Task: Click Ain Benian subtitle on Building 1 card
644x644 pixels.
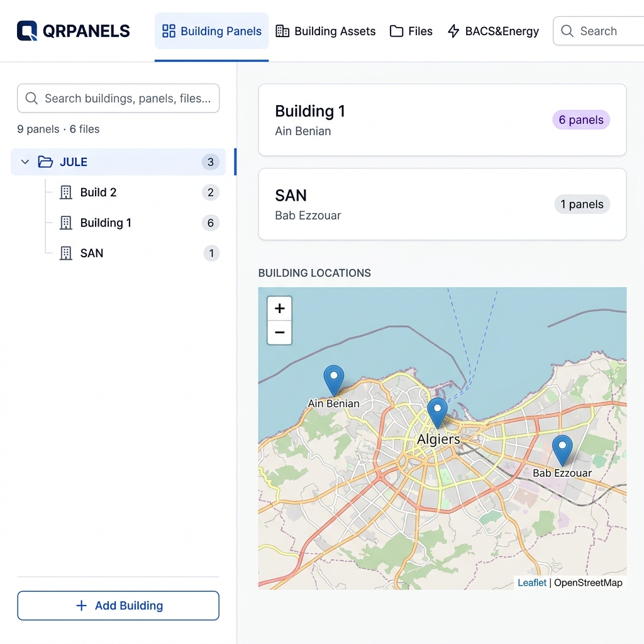Action: point(303,131)
